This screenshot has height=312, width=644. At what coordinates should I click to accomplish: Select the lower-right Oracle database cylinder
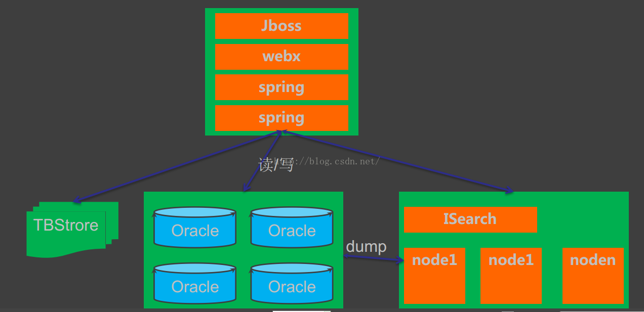[292, 283]
